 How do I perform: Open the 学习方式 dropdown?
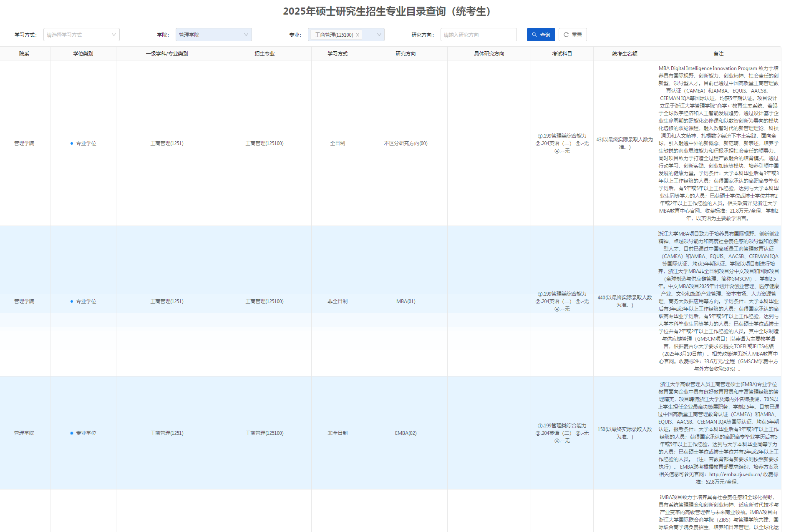81,35
